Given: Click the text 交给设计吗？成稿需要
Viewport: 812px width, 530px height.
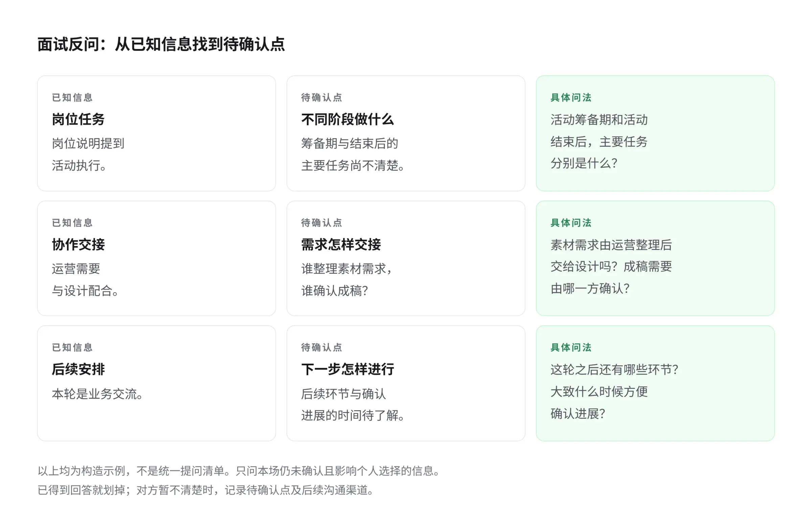Looking at the screenshot, I should [611, 267].
